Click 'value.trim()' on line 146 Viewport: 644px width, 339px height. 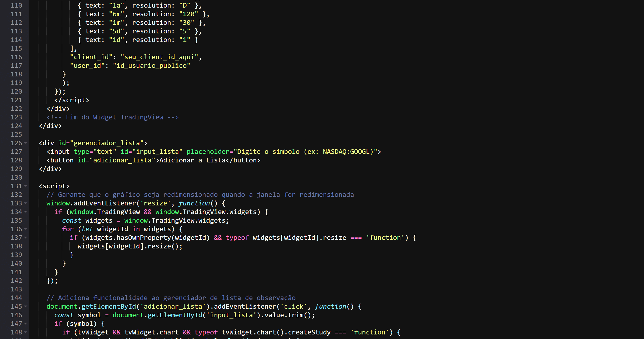288,315
